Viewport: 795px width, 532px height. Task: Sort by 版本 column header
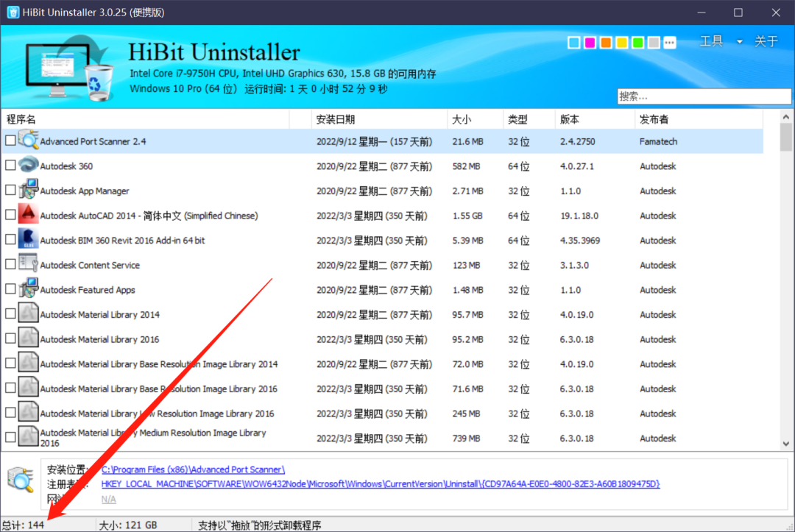(x=595, y=120)
